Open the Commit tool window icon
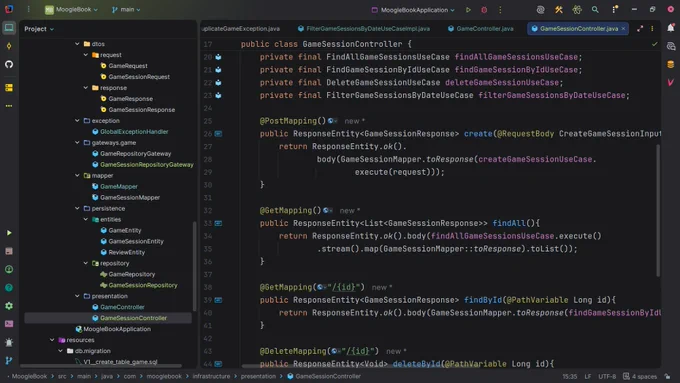680x383 pixels. click(9, 46)
